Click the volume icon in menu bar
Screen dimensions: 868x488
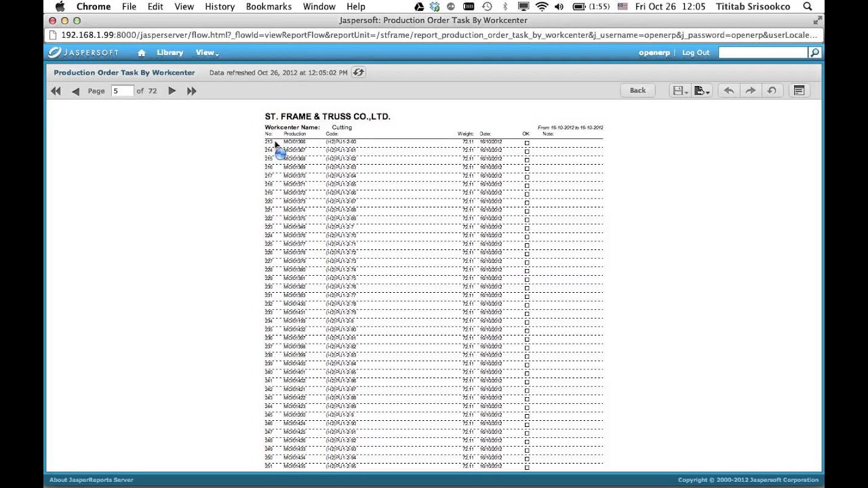[x=559, y=7]
